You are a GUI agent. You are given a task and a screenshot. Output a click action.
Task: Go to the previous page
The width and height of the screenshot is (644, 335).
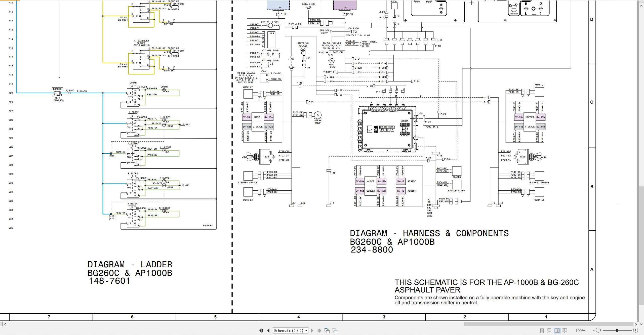click(x=268, y=331)
